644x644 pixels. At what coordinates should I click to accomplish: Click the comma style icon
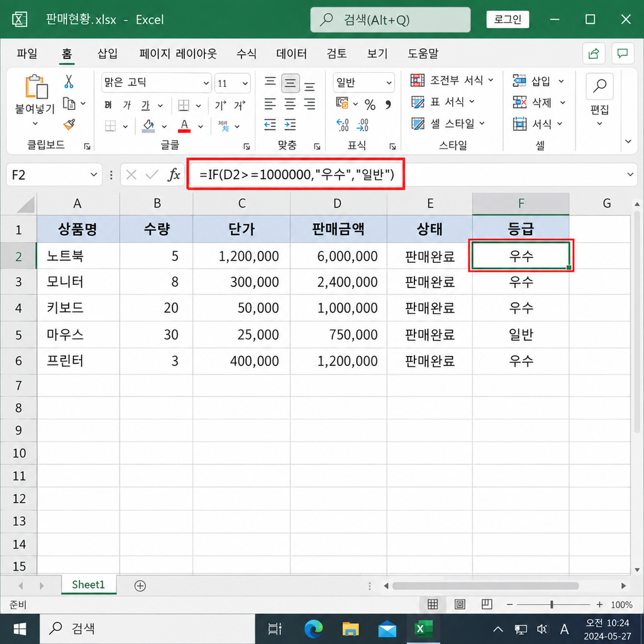(x=388, y=105)
